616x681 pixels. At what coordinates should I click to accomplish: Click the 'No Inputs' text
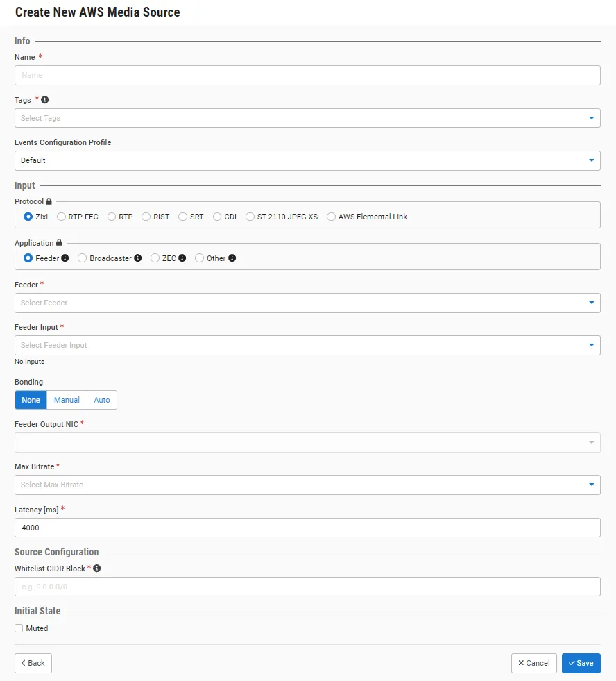(30, 362)
